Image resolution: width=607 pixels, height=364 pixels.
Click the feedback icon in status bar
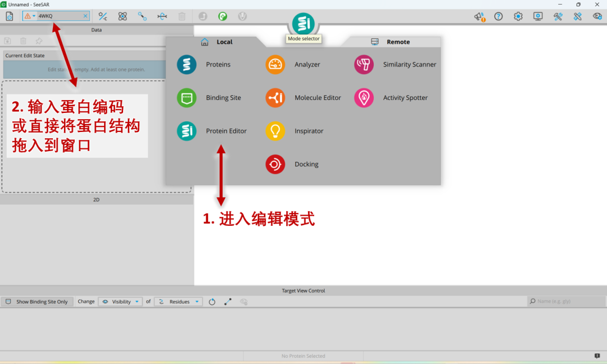[x=597, y=356]
